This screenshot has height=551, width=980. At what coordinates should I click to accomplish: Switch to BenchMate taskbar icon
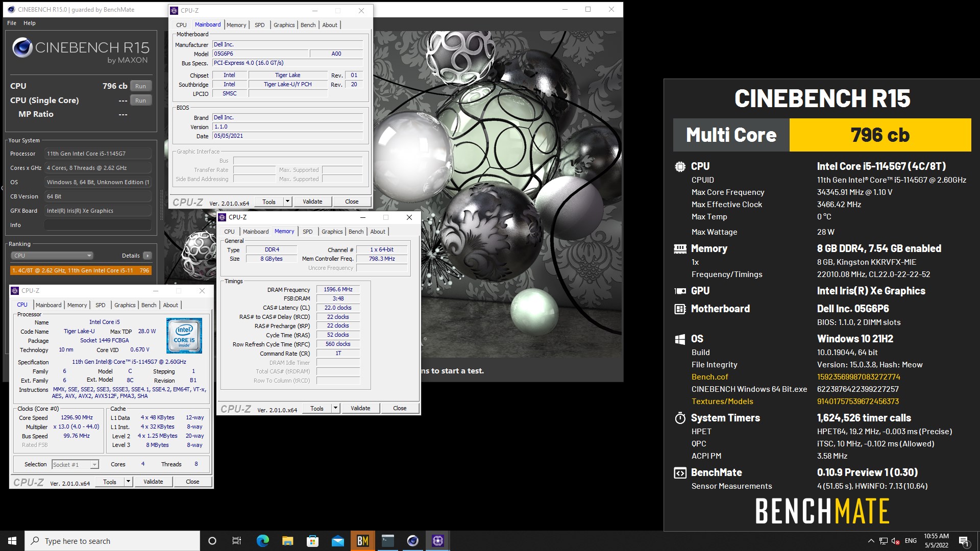[363, 541]
